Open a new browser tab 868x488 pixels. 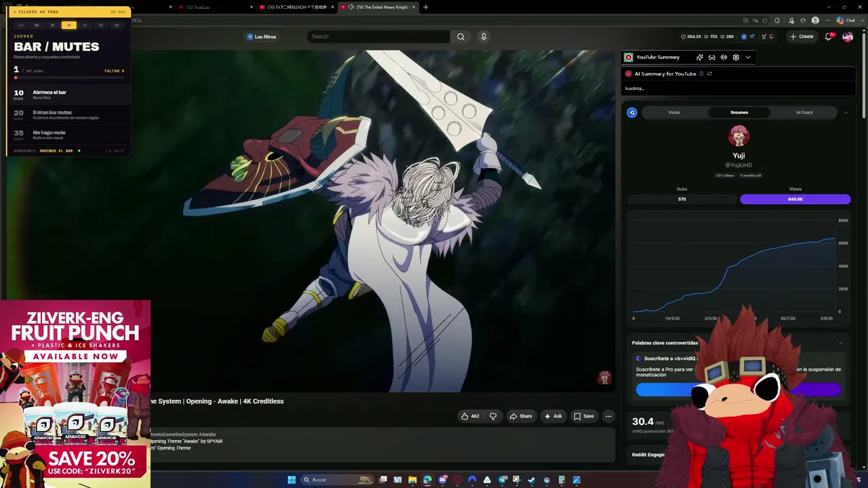pos(426,7)
